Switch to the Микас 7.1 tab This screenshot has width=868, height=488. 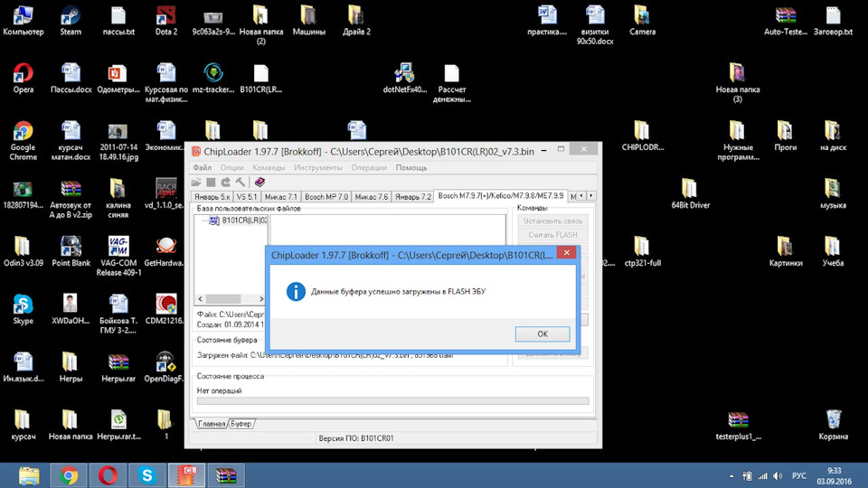(280, 196)
